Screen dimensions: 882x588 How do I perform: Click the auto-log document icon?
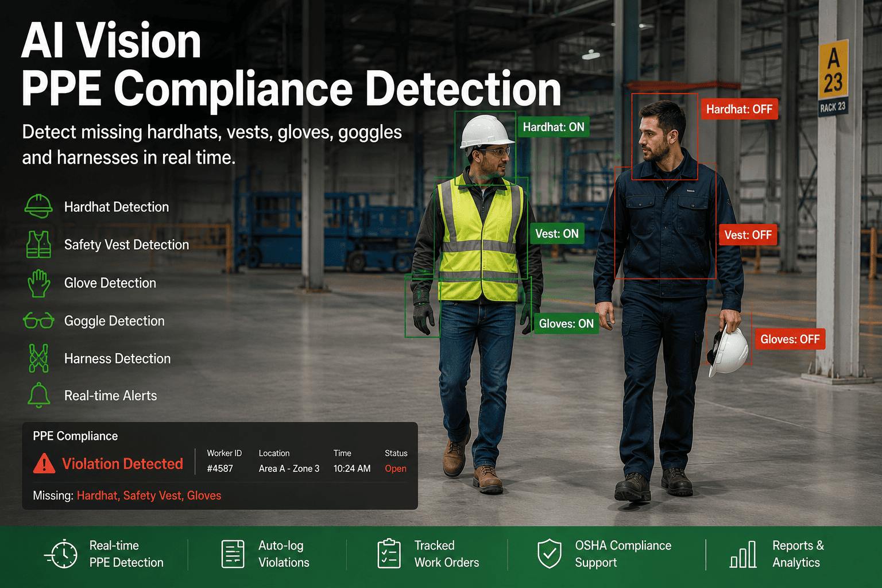pyautogui.click(x=233, y=554)
